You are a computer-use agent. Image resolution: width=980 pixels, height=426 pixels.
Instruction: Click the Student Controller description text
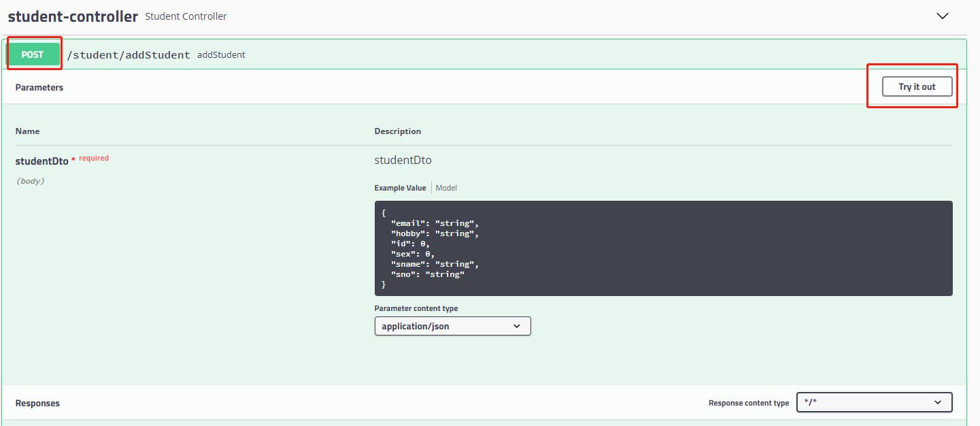click(x=186, y=16)
